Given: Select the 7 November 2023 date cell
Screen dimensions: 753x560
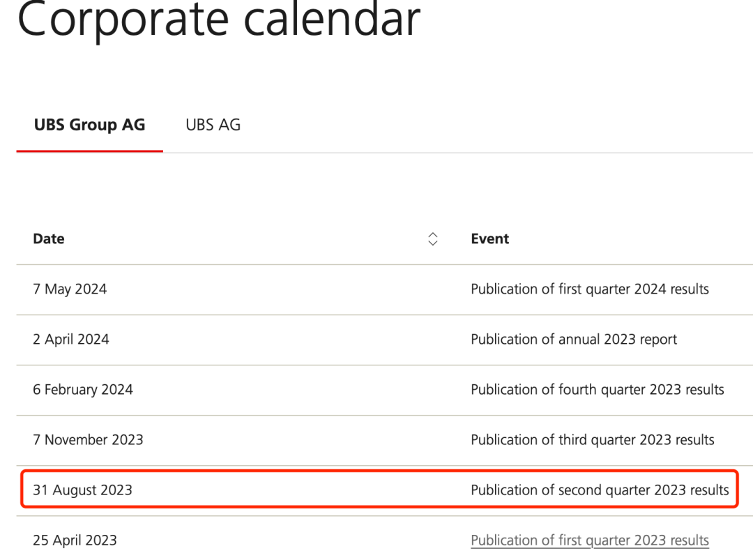Looking at the screenshot, I should tap(88, 440).
